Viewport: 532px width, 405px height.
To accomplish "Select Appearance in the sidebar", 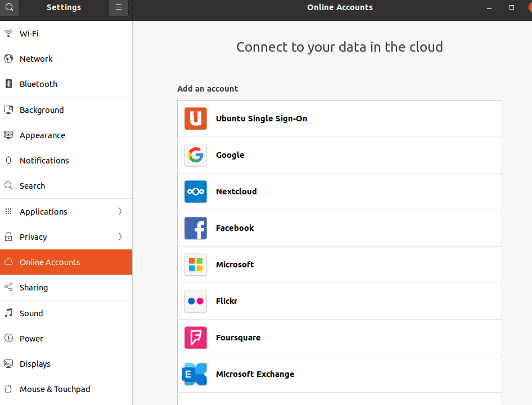I will 66,135.
